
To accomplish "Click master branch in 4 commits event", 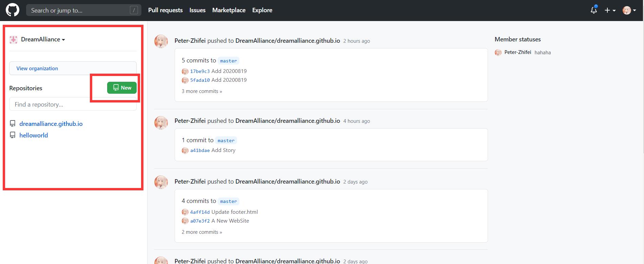I will point(228,201).
